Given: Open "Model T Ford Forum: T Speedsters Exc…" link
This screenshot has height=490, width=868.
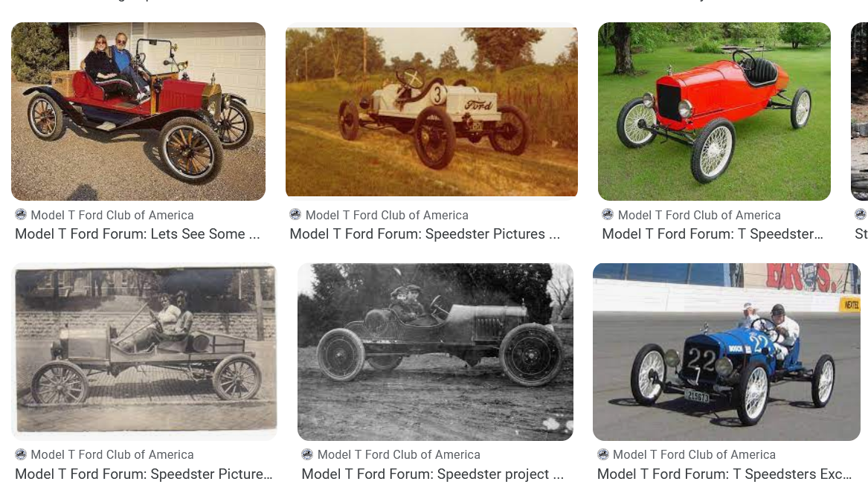Looking at the screenshot, I should pyautogui.click(x=724, y=474).
